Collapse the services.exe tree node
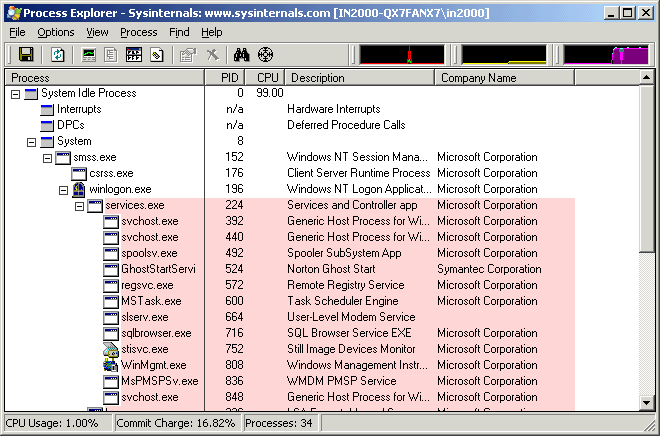 [x=80, y=206]
